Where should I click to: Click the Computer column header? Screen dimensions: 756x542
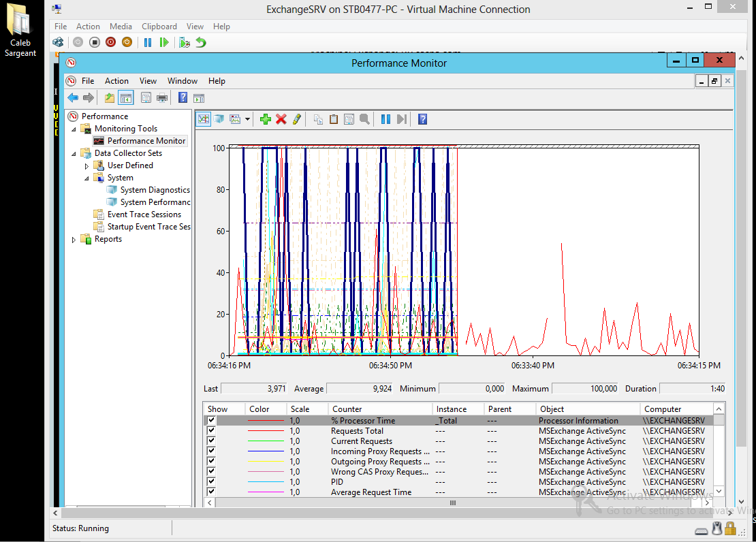pyautogui.click(x=676, y=409)
